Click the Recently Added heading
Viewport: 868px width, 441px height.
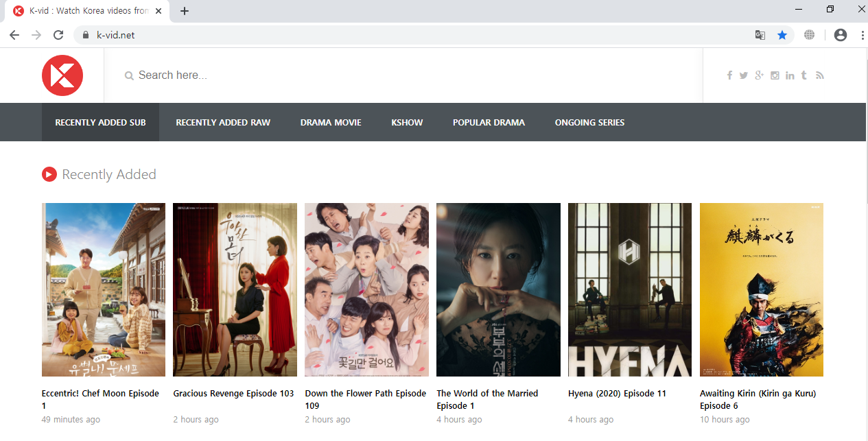coord(109,174)
